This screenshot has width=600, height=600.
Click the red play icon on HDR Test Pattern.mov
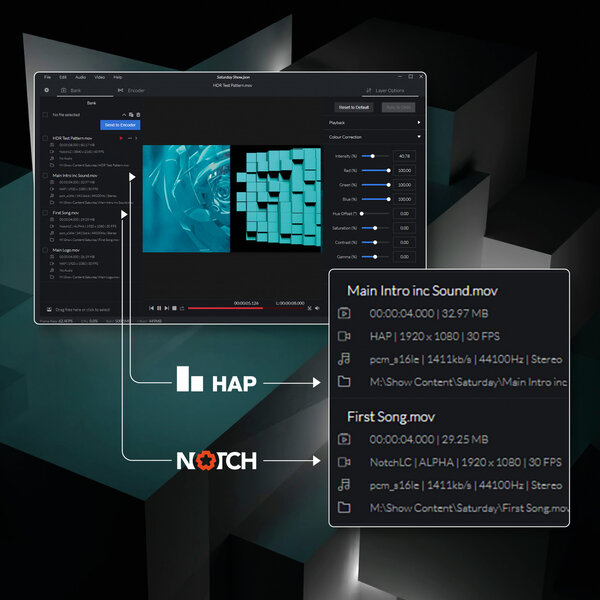point(121,138)
